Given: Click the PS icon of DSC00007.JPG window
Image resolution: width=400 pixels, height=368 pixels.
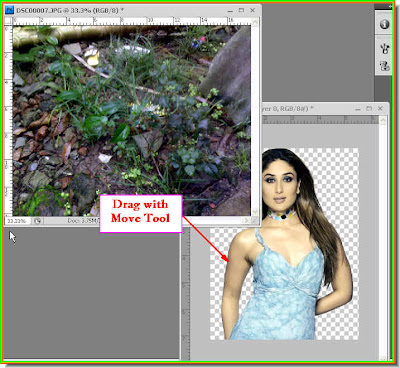Looking at the screenshot, I should (x=10, y=10).
